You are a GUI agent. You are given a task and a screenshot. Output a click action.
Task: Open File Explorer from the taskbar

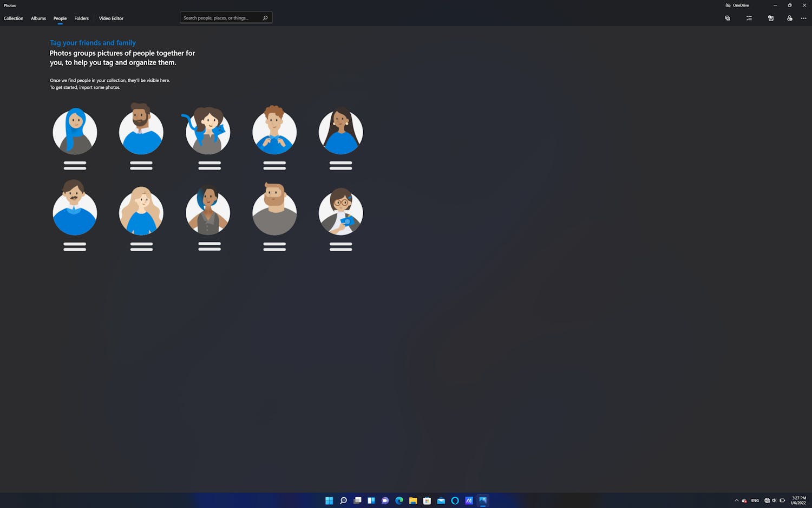click(x=413, y=500)
